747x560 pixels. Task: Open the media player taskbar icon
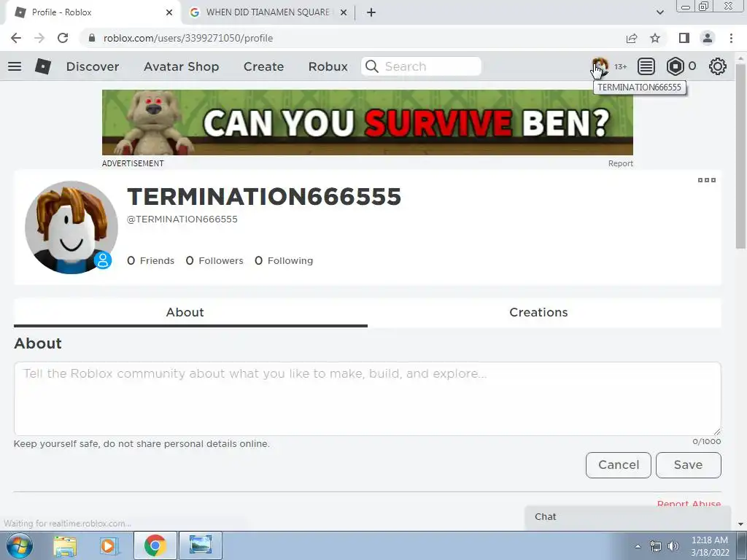pyautogui.click(x=108, y=545)
